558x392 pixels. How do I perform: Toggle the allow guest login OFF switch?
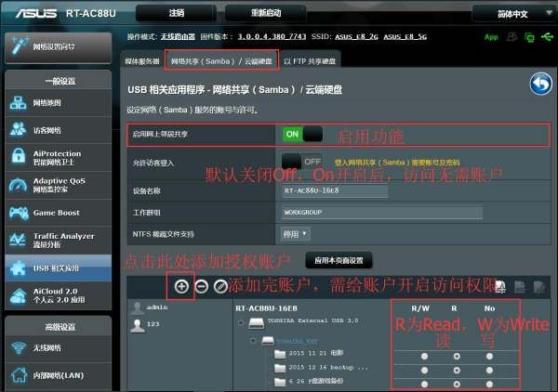pos(302,162)
